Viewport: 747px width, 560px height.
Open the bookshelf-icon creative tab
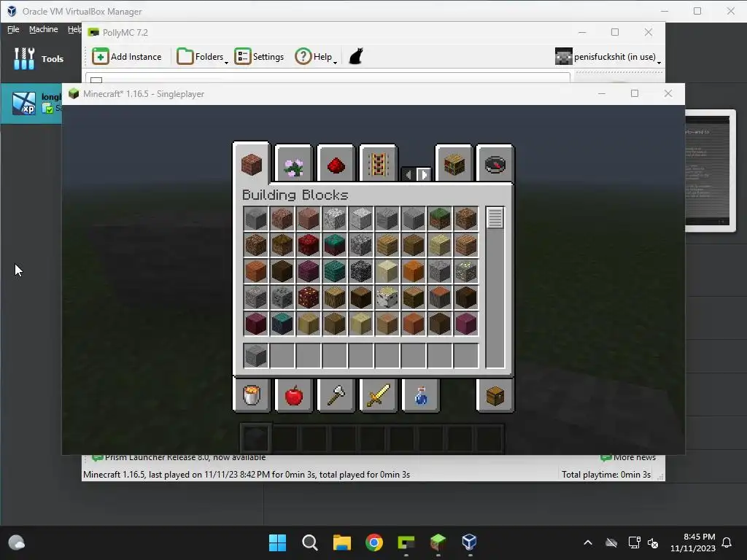pyautogui.click(x=454, y=164)
